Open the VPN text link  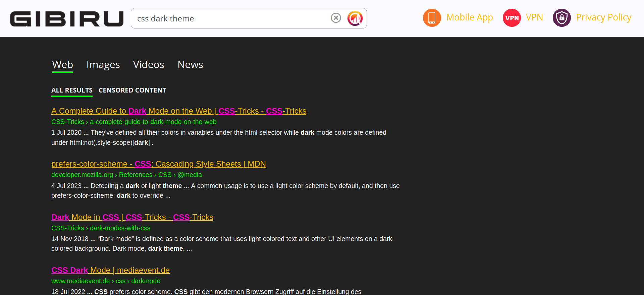(x=534, y=17)
